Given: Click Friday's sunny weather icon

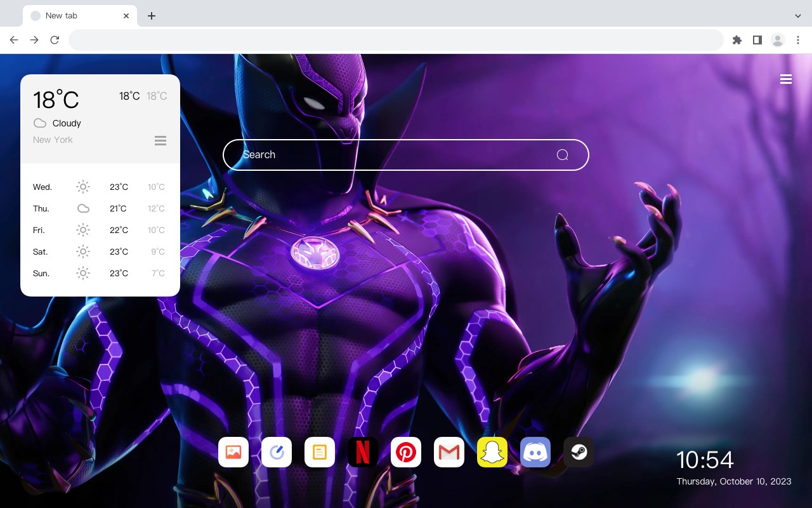Looking at the screenshot, I should point(83,230).
